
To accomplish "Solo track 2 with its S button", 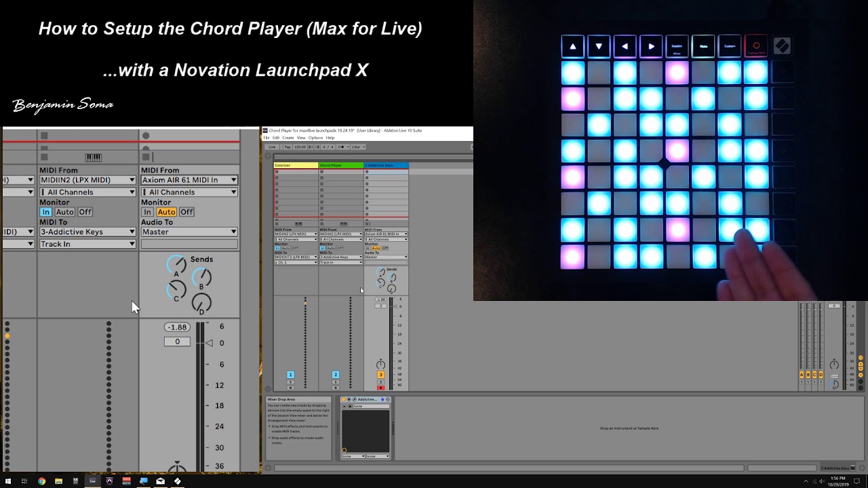I will point(336,382).
